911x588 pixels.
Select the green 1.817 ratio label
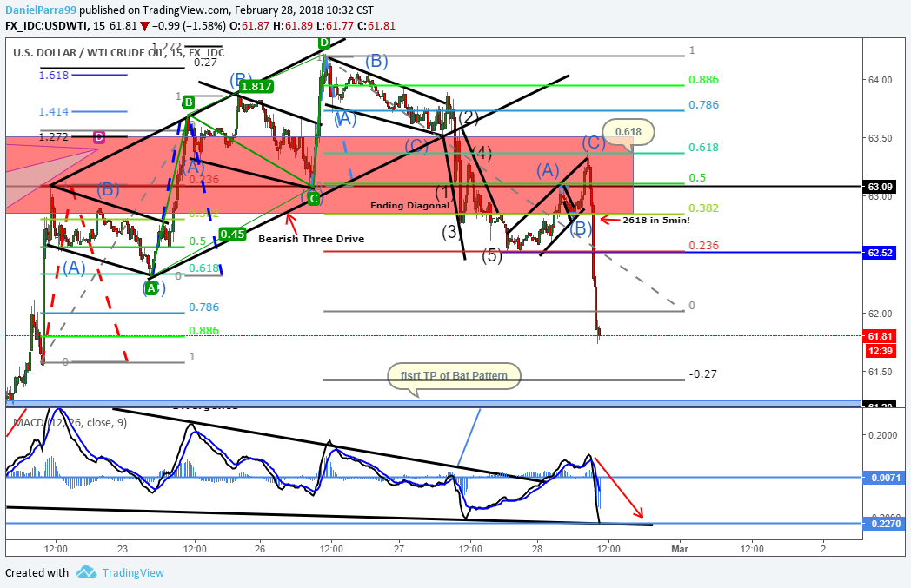click(x=256, y=87)
